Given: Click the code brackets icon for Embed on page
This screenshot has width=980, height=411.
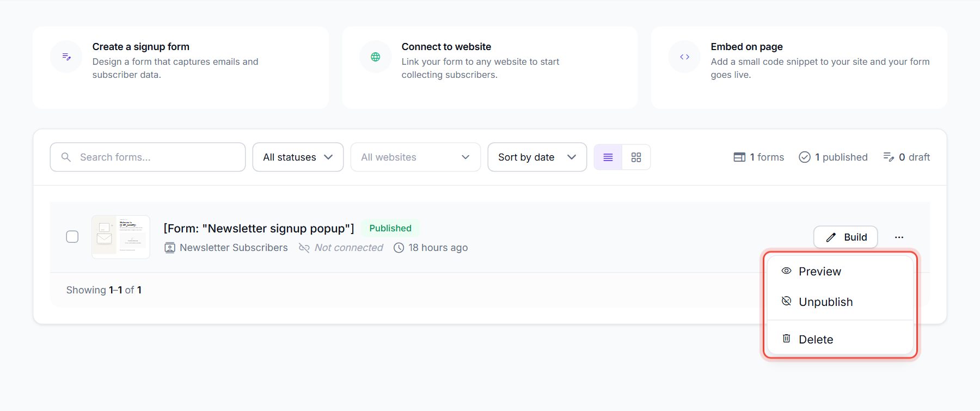Looking at the screenshot, I should [x=685, y=57].
